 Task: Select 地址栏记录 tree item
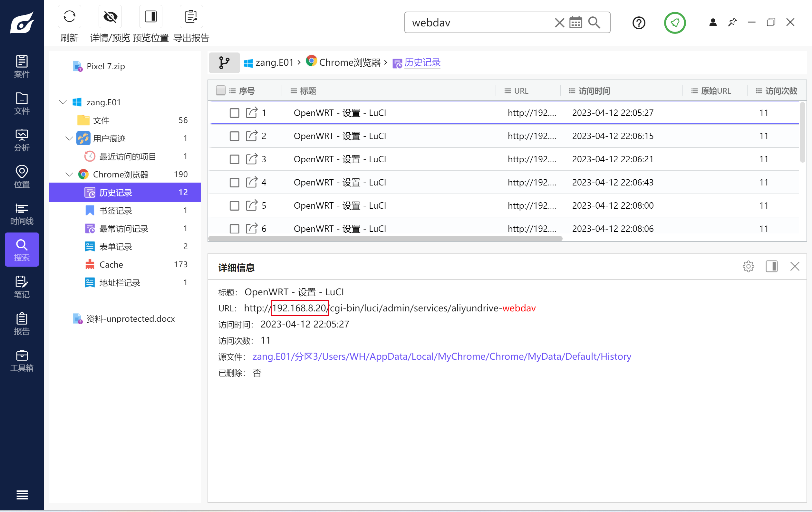[125, 282]
